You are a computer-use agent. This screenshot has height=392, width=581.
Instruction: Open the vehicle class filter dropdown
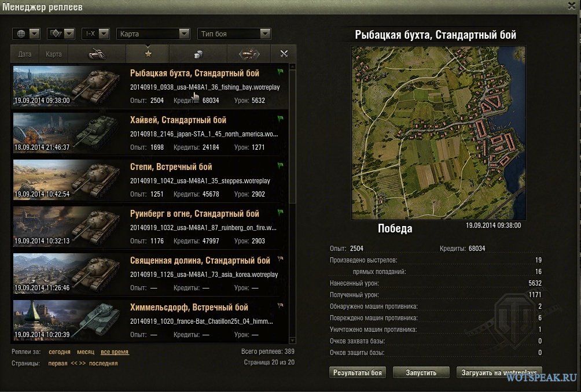click(61, 34)
